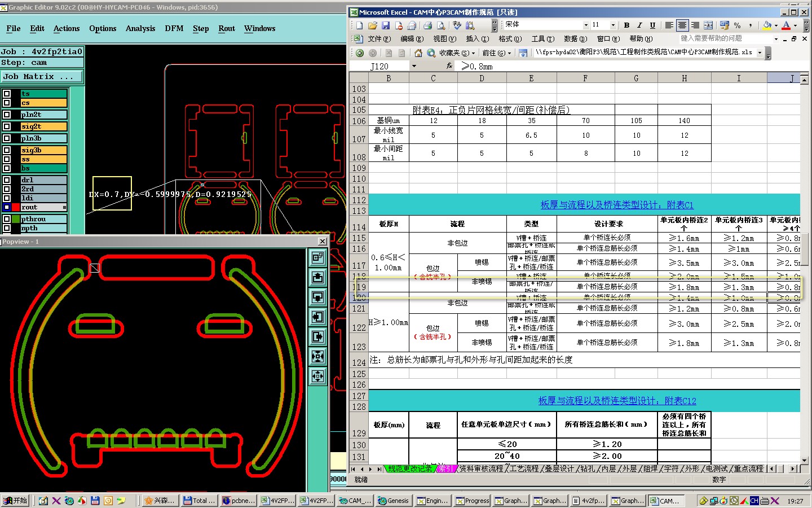Click the Bold formatting icon in Excel
The height and width of the screenshot is (508, 812).
click(626, 25)
